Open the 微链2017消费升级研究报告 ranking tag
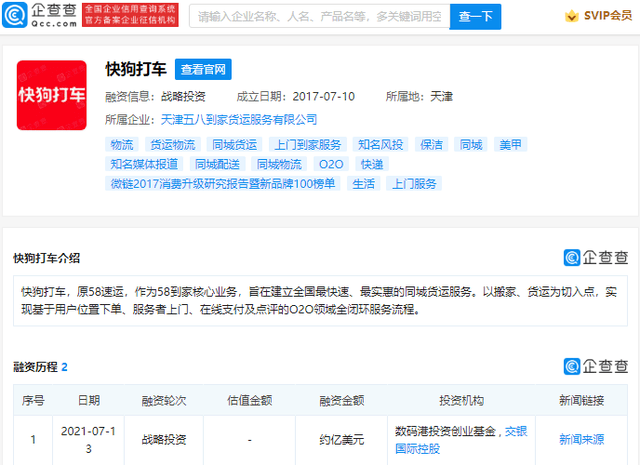The height and width of the screenshot is (465, 640). [224, 183]
